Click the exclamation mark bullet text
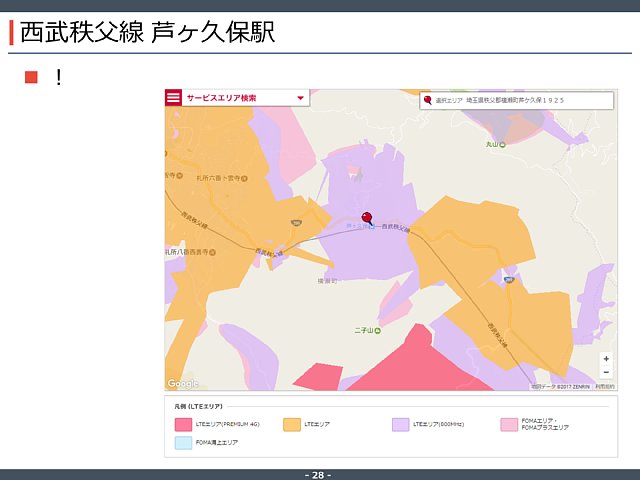Viewport: 640px width, 480px height. (x=59, y=77)
